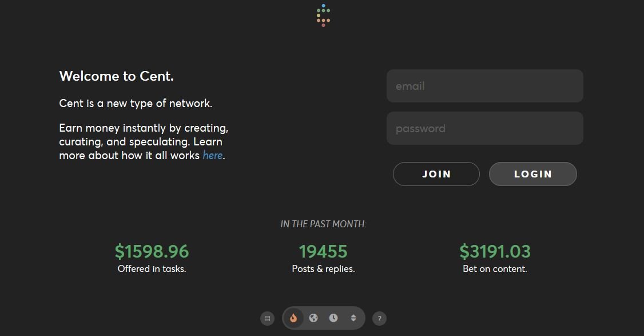Click the $1598.96 tasks amount

(x=152, y=251)
